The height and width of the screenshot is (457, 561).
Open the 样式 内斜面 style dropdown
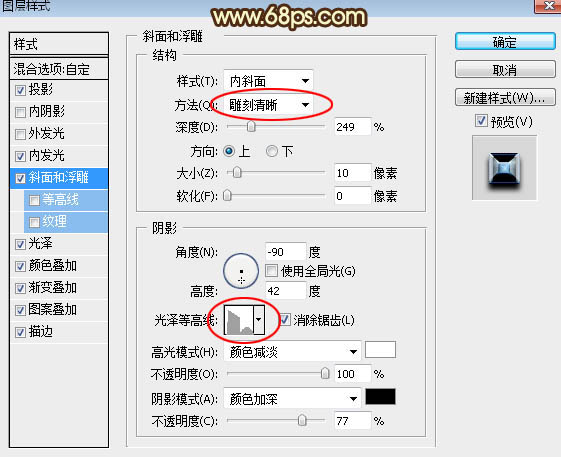(268, 81)
